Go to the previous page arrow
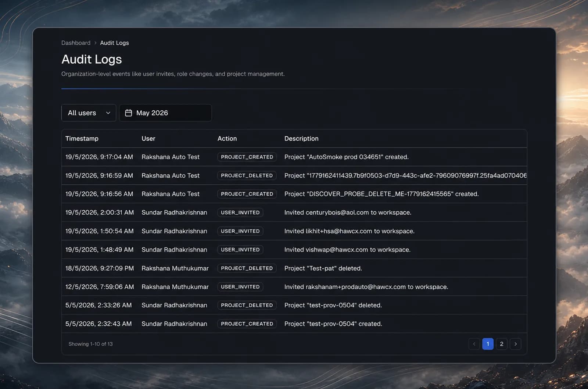Screen dimensions: 588x389 pos(474,344)
